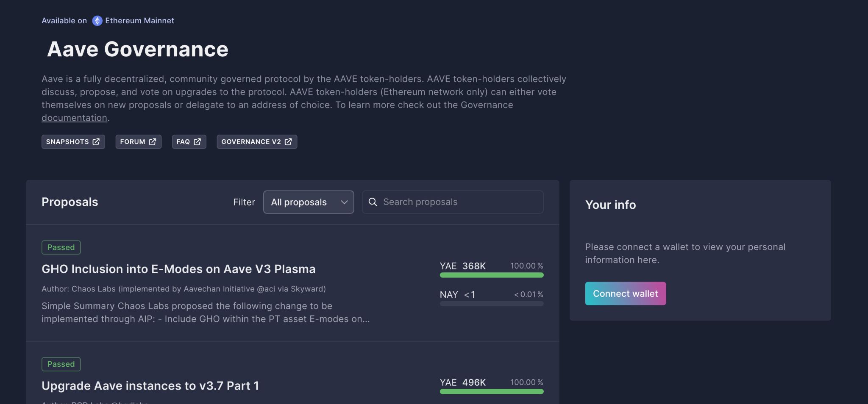The width and height of the screenshot is (868, 404).
Task: Open GHO Inclusion into E-Modes proposal
Action: coord(178,269)
